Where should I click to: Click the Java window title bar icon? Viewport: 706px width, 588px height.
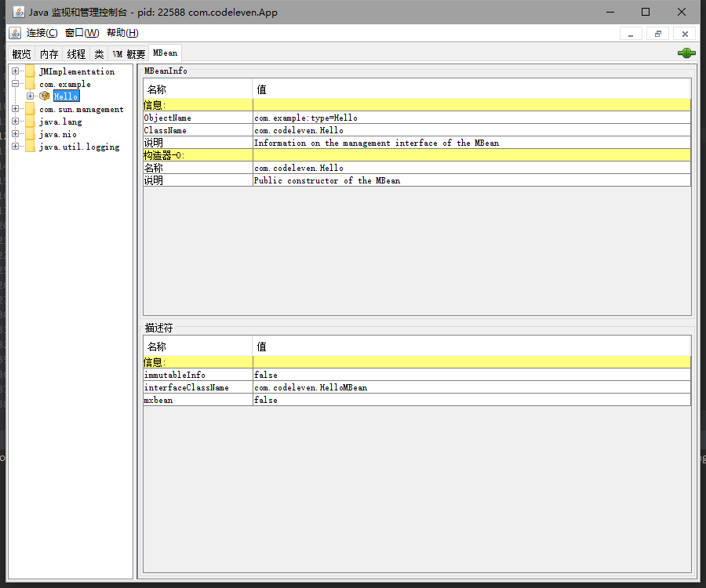pyautogui.click(x=19, y=12)
